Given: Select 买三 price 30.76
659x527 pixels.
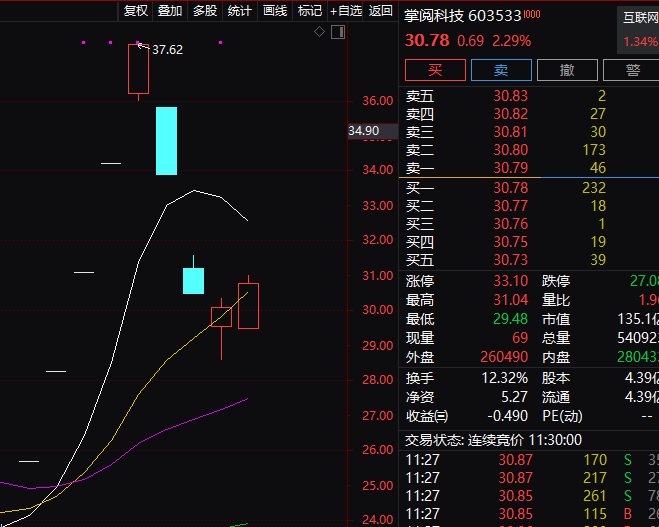Looking at the screenshot, I should (x=510, y=224).
